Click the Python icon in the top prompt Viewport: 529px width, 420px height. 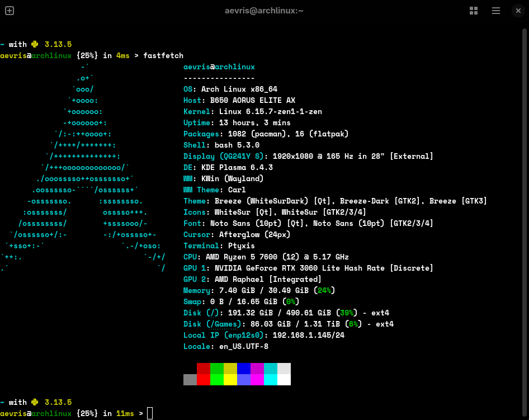coord(35,44)
